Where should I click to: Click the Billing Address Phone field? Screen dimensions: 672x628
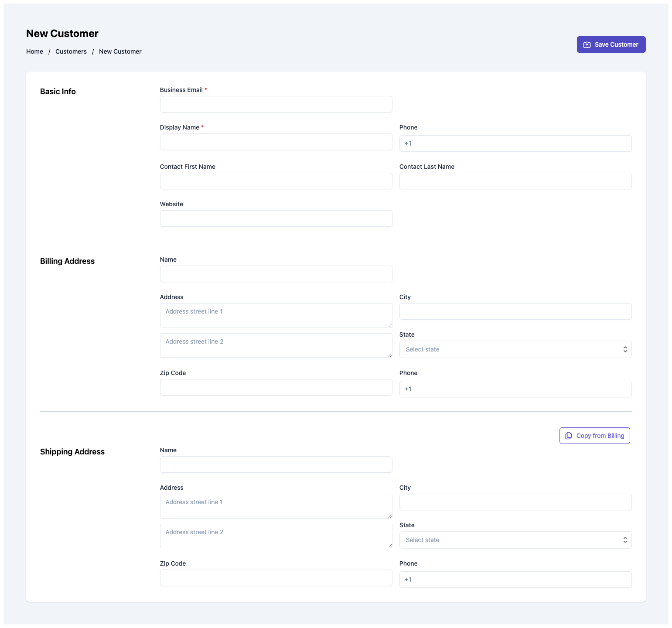[515, 389]
